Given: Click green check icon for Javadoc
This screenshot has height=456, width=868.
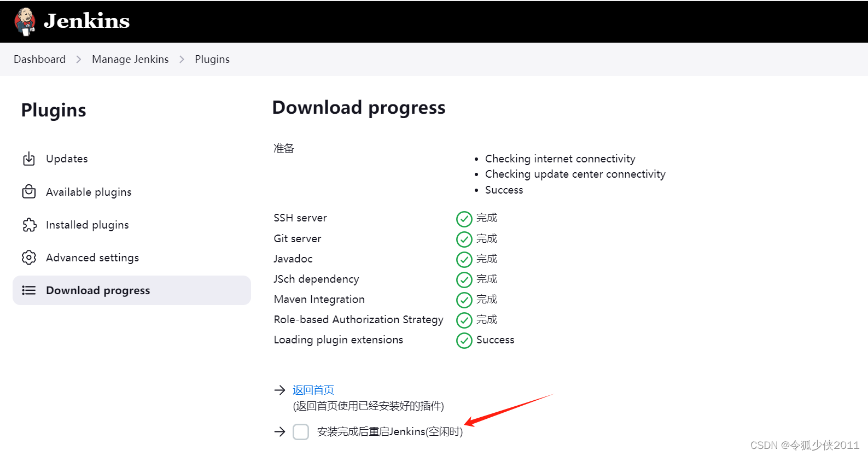Looking at the screenshot, I should tap(464, 260).
